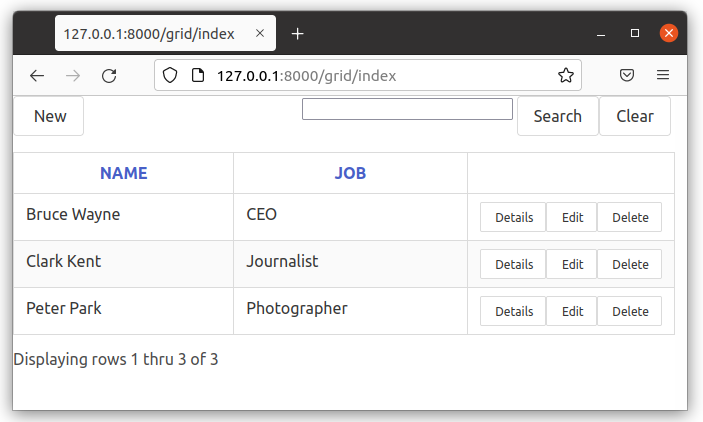Click the browser back arrow
Screen dimensions: 703x422
pos(37,75)
